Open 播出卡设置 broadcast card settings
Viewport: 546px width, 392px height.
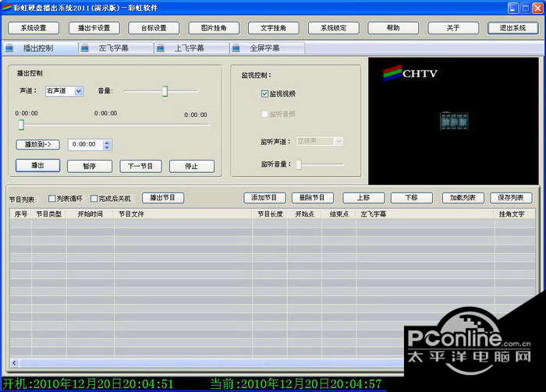click(94, 28)
